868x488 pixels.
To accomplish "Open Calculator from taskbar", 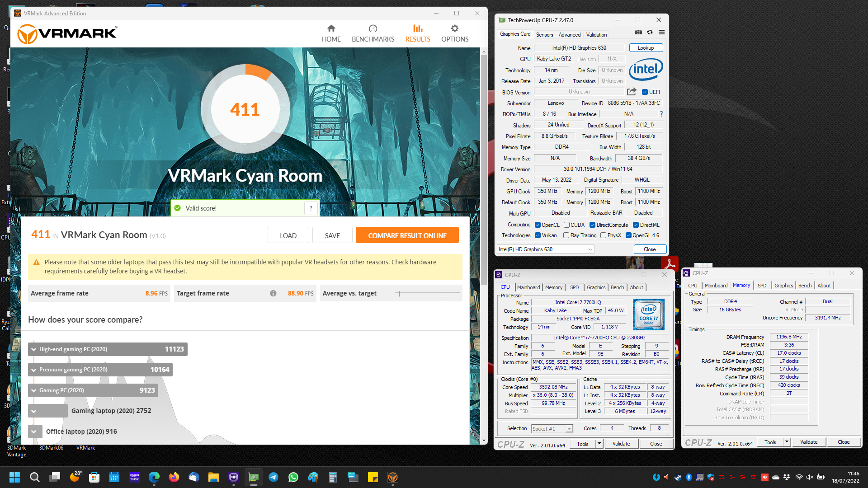I will 333,477.
